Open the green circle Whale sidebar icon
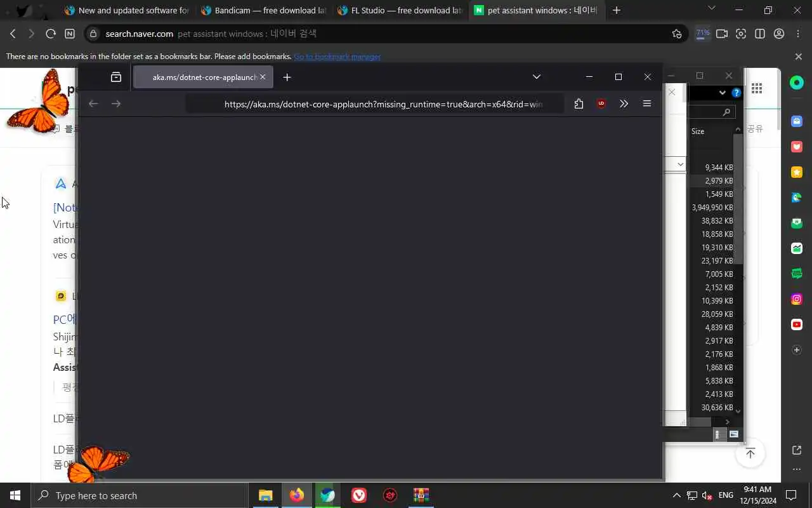 pyautogui.click(x=797, y=83)
